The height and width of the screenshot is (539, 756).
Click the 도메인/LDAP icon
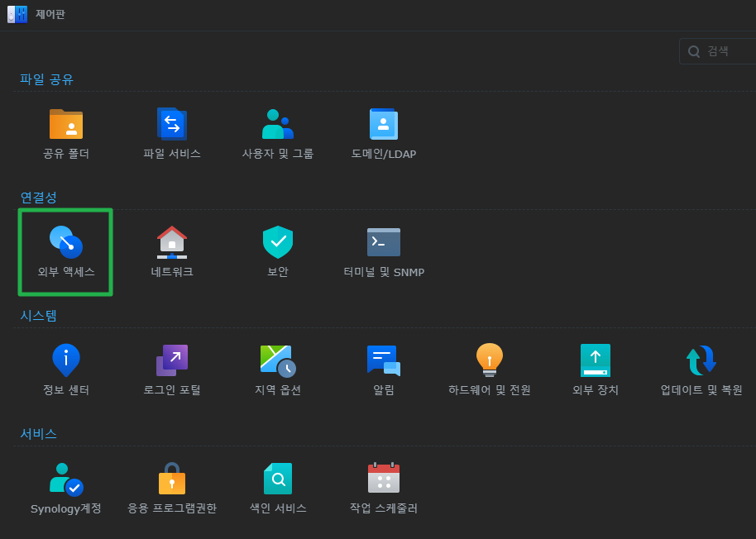384,125
